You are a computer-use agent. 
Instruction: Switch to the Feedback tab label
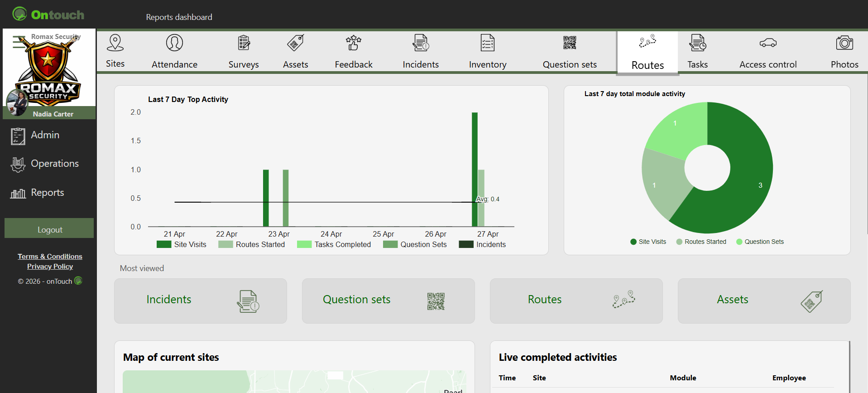pyautogui.click(x=354, y=64)
